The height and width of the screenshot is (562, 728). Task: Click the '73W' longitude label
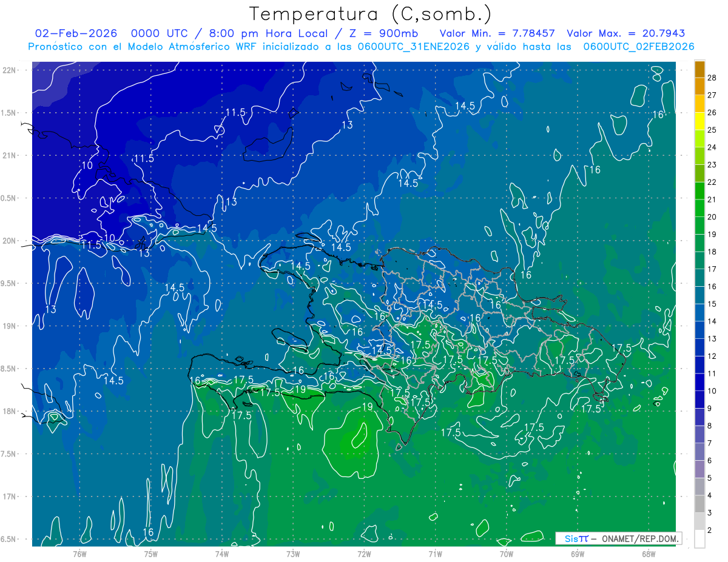click(293, 554)
